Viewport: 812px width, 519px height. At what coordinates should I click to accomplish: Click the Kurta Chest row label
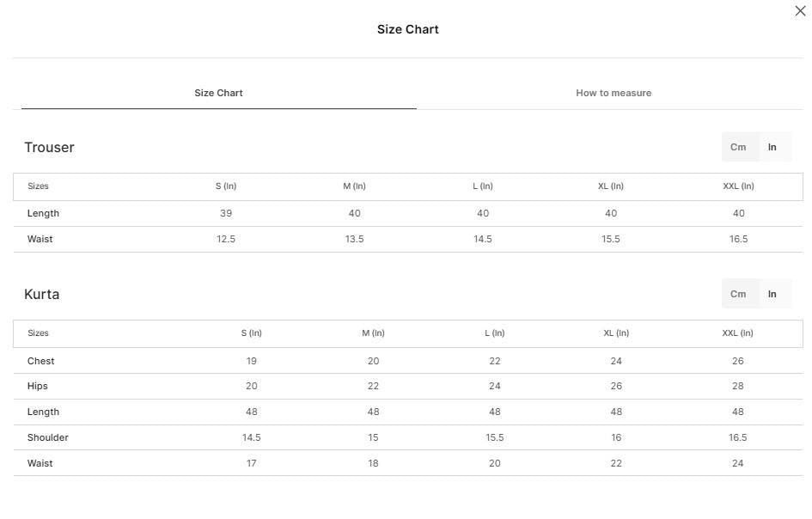click(x=41, y=361)
